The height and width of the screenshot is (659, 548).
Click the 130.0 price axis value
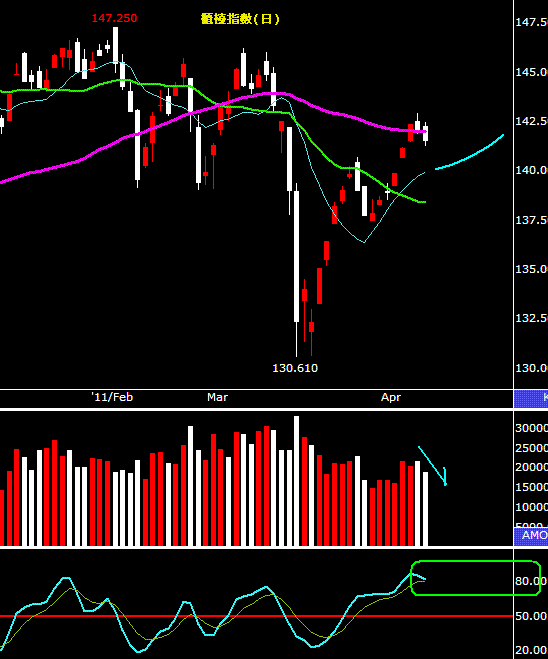(x=532, y=368)
